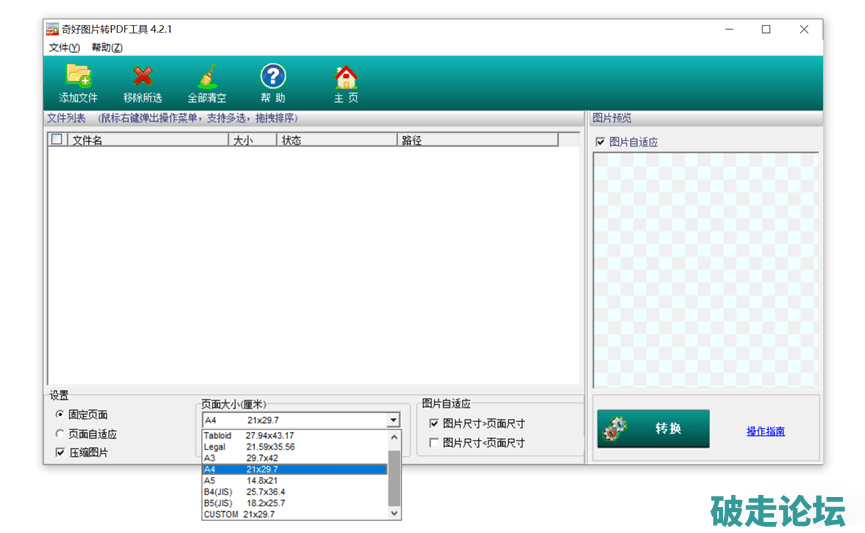Image resolution: width=865 pixels, height=533 pixels.
Task: Go to Home Page (主页) house icon
Action: click(x=346, y=76)
